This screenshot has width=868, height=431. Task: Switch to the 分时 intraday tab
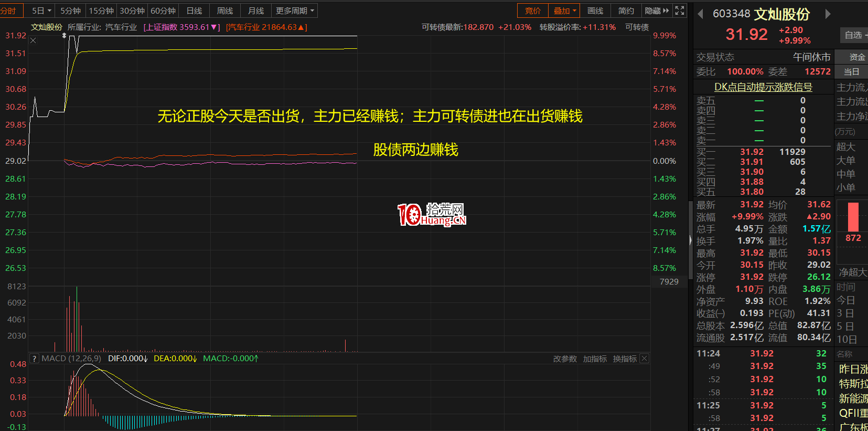pos(8,10)
